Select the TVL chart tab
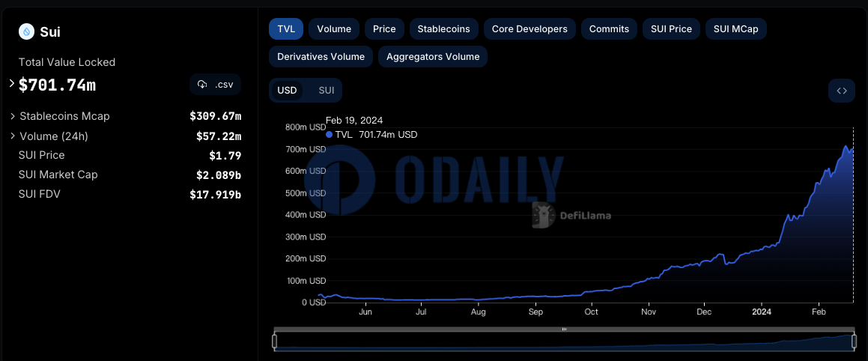This screenshot has height=361, width=868. coord(286,28)
